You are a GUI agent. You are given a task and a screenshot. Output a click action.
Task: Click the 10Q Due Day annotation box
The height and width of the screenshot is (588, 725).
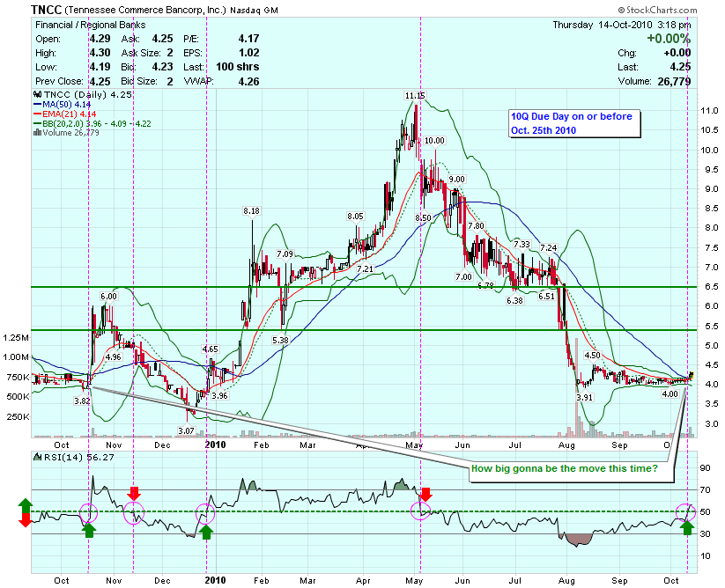574,123
